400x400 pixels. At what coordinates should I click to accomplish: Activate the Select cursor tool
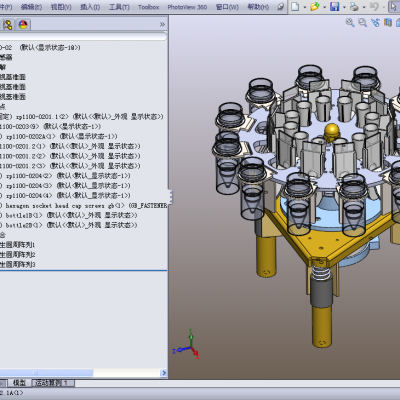click(394, 7)
